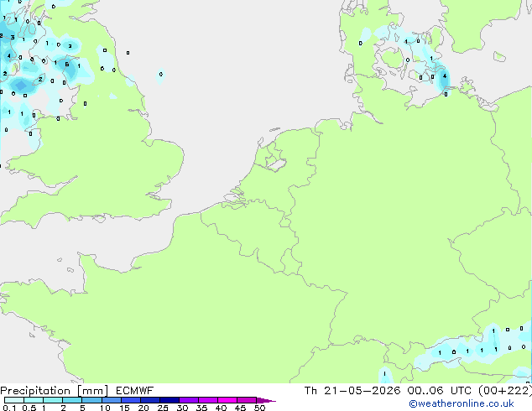
Task: Choose the 20–25 mm dark blue legend box
Action: pyautogui.click(x=149, y=400)
